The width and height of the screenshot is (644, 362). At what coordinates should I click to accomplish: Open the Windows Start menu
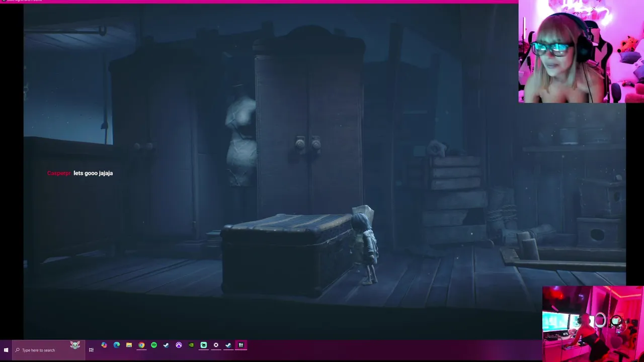click(6, 350)
